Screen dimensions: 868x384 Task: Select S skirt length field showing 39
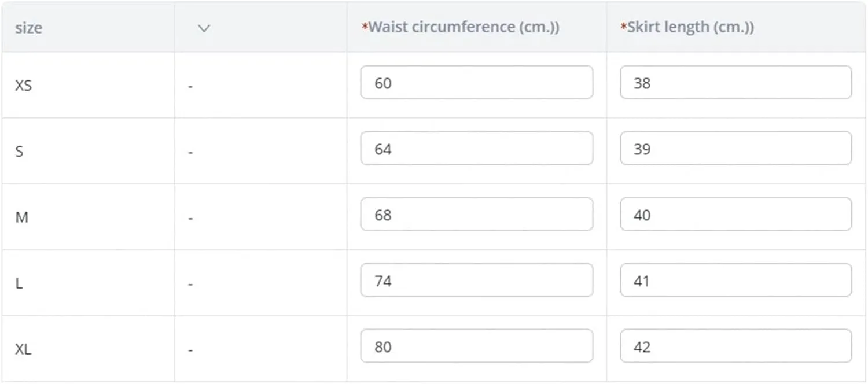click(736, 149)
